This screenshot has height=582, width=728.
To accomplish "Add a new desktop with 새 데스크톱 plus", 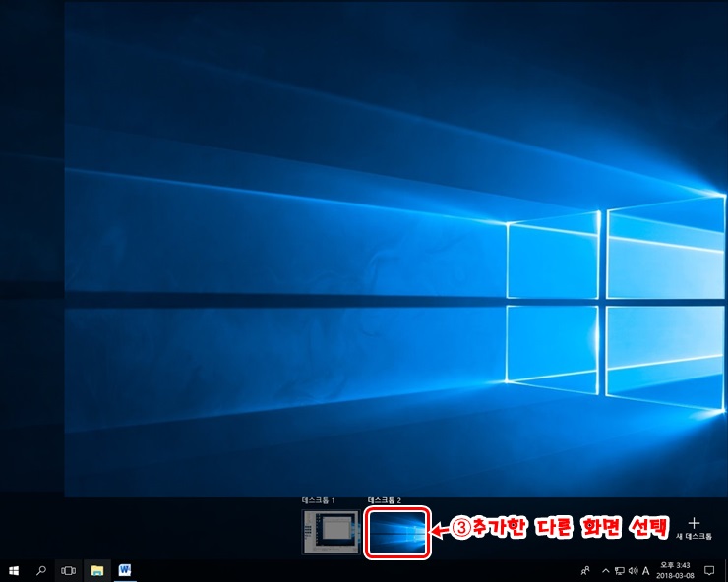I will tap(694, 528).
